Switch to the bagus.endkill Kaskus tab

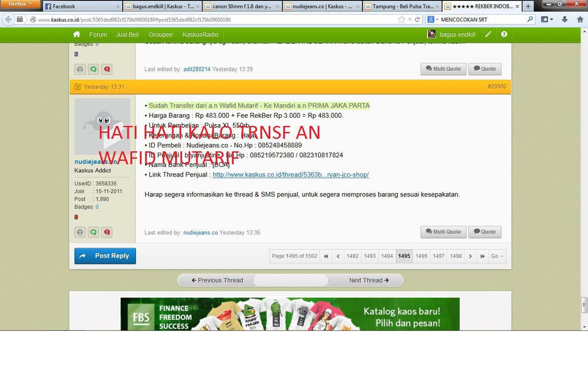(162, 6)
